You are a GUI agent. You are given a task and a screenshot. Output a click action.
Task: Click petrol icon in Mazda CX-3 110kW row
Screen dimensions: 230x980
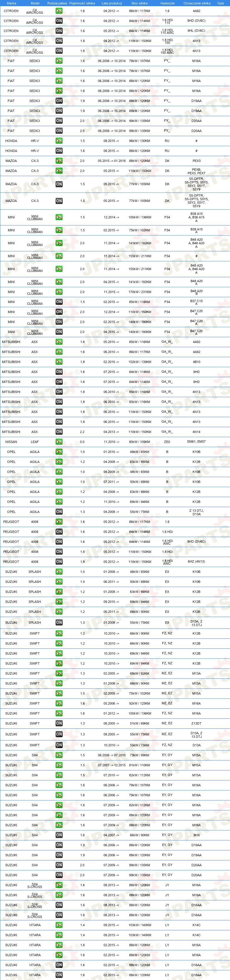tap(59, 171)
